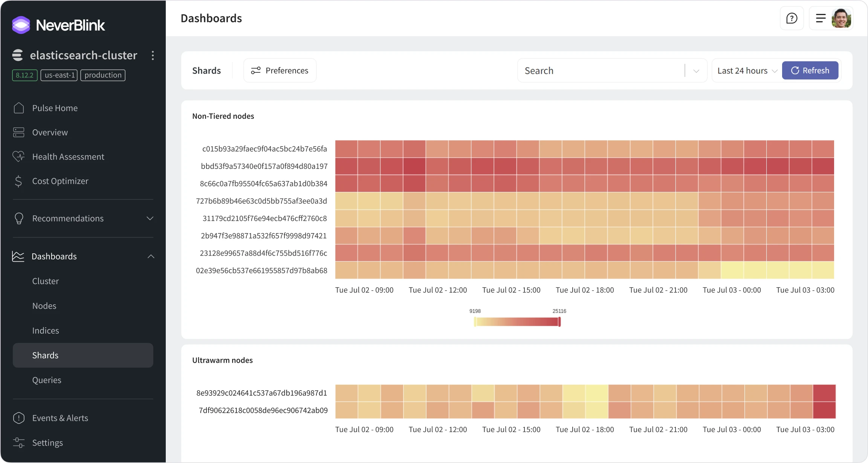868x463 pixels.
Task: Click the Events & Alerts exclamation icon
Action: pos(18,418)
